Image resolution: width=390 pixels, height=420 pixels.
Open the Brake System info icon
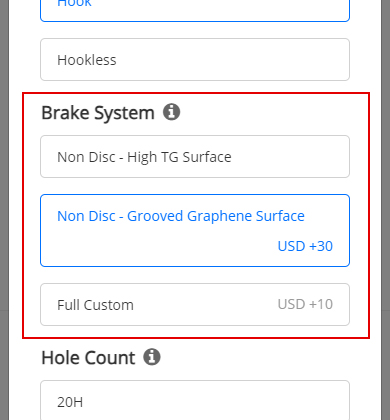coord(171,112)
